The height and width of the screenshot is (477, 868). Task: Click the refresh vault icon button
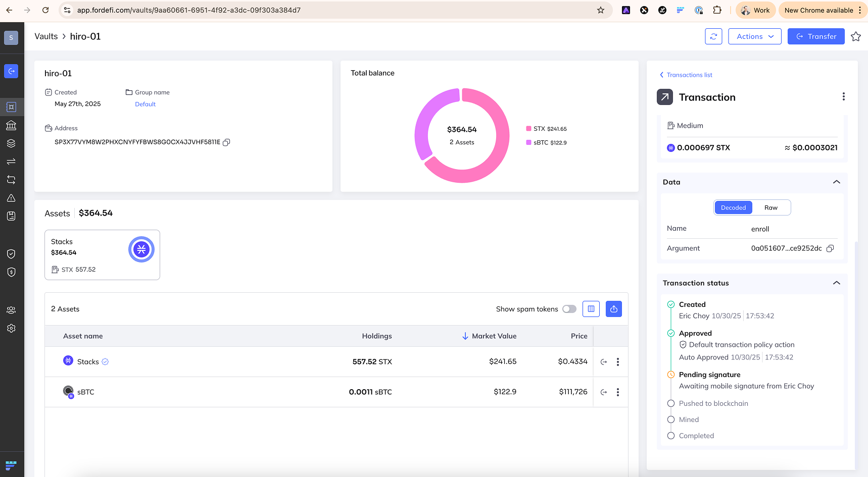coord(713,36)
